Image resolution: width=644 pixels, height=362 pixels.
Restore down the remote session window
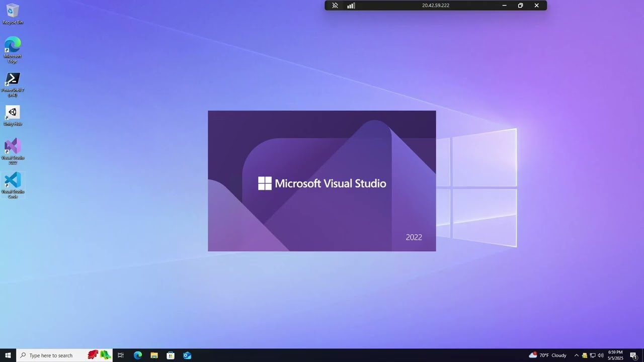point(520,6)
